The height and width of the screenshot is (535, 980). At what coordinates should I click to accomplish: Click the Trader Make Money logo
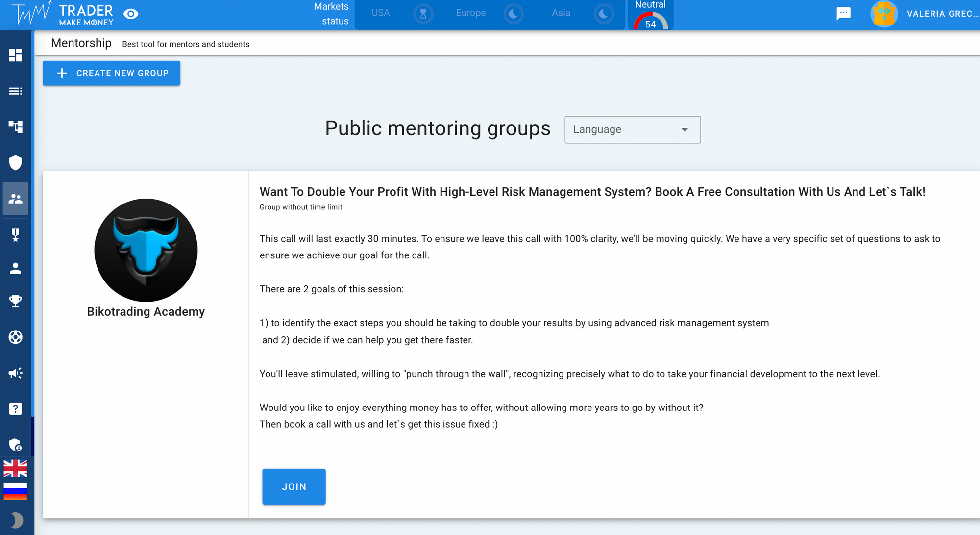[x=63, y=14]
